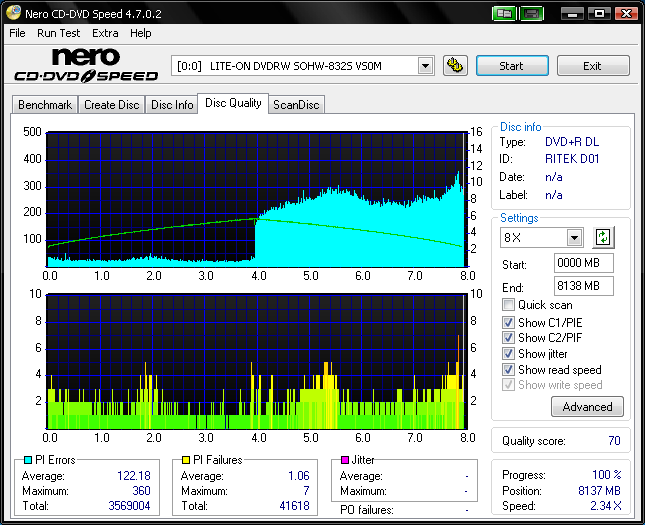The width and height of the screenshot is (645, 525).
Task: Toggle Show read speed checkbox
Action: tap(508, 369)
